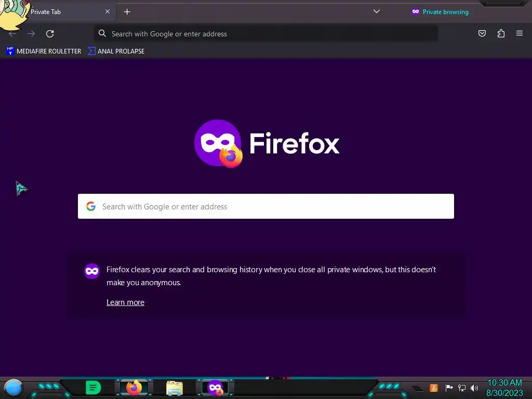Screen dimensions: 532x399
Task: Click the second bookmark in bookmarks toolbar
Action: [x=116, y=51]
